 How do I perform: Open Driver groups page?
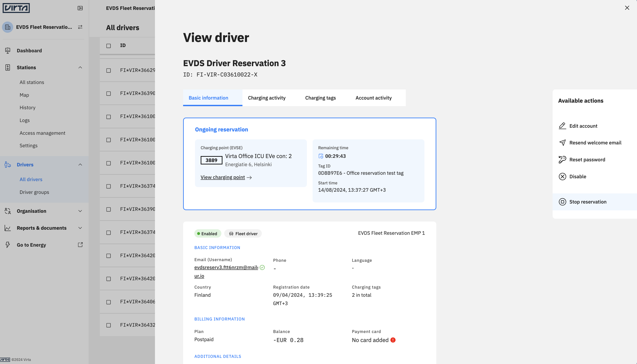(34, 192)
